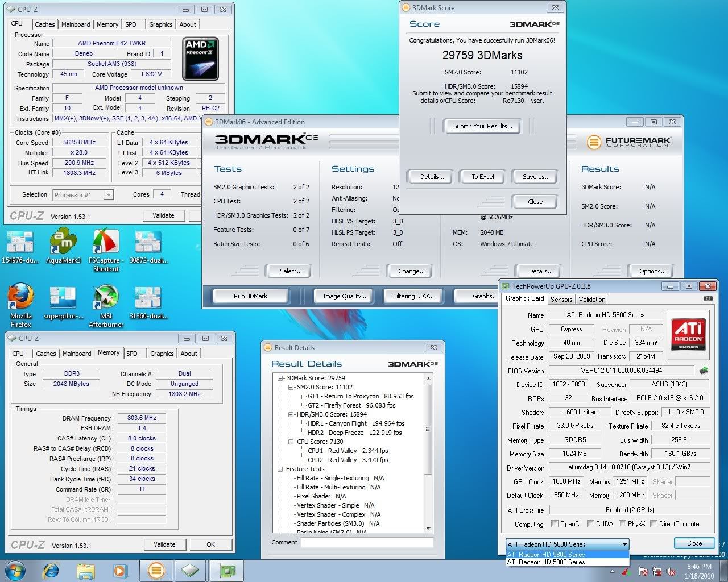Click Result Details scrollbar up arrow
The height and width of the screenshot is (582, 728).
pos(428,378)
